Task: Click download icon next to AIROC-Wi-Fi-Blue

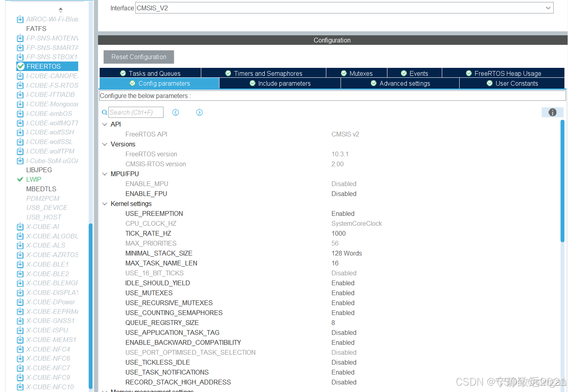Action: [20, 19]
